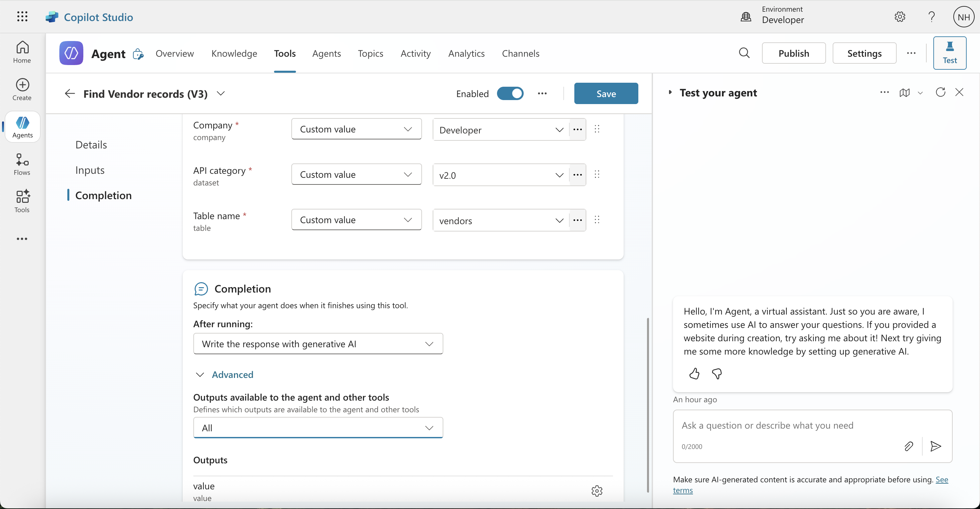Image resolution: width=980 pixels, height=509 pixels.
Task: Open settings gear for value output
Action: (x=597, y=491)
